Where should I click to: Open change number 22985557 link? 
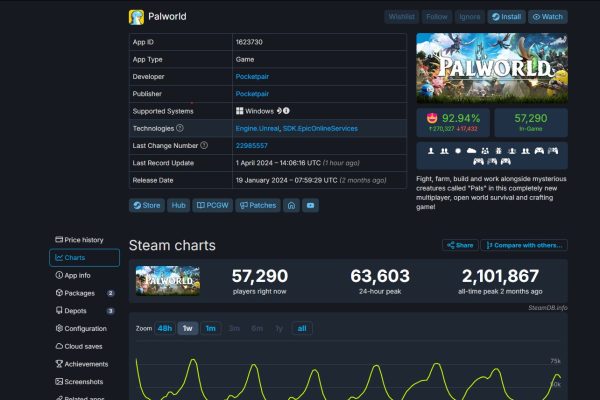(x=251, y=146)
